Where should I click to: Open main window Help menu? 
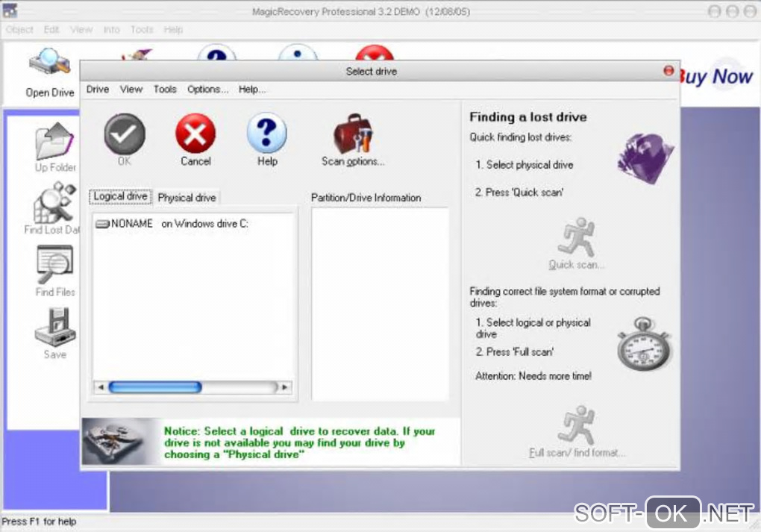(x=173, y=30)
